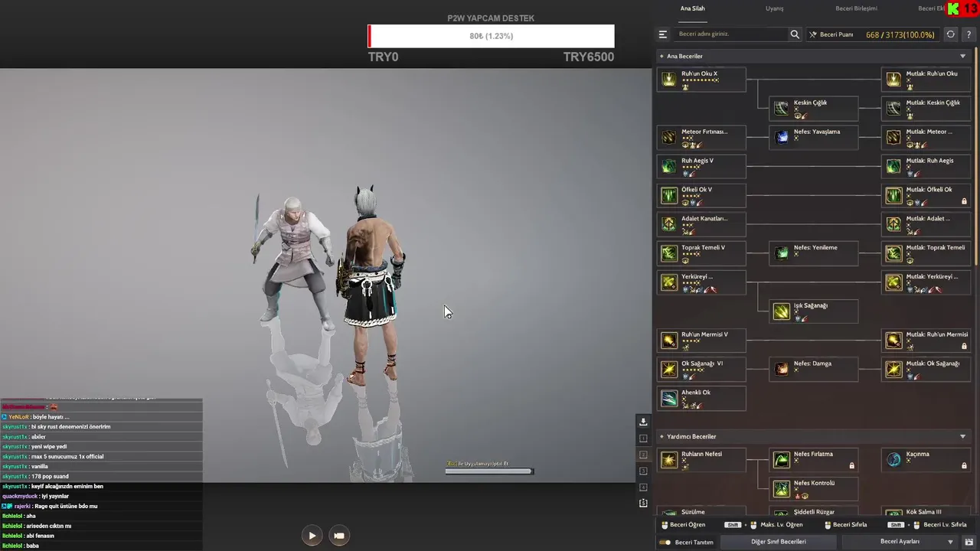
Task: Click the Nefes: Damga skill icon
Action: click(781, 370)
